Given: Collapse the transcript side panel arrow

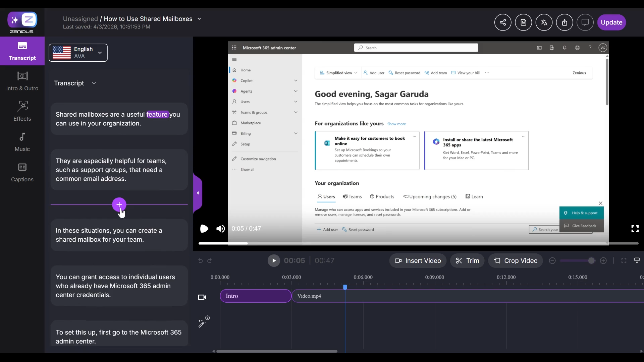Looking at the screenshot, I should coord(198,193).
